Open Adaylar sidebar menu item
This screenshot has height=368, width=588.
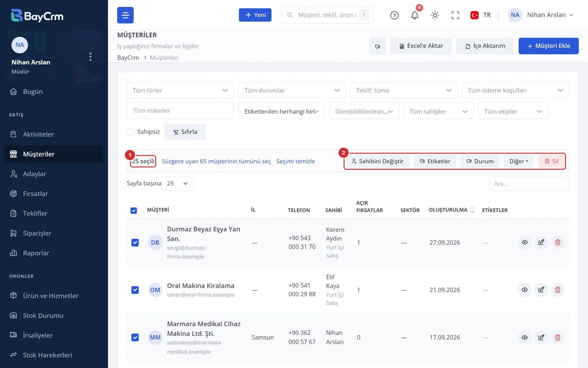[54, 174]
